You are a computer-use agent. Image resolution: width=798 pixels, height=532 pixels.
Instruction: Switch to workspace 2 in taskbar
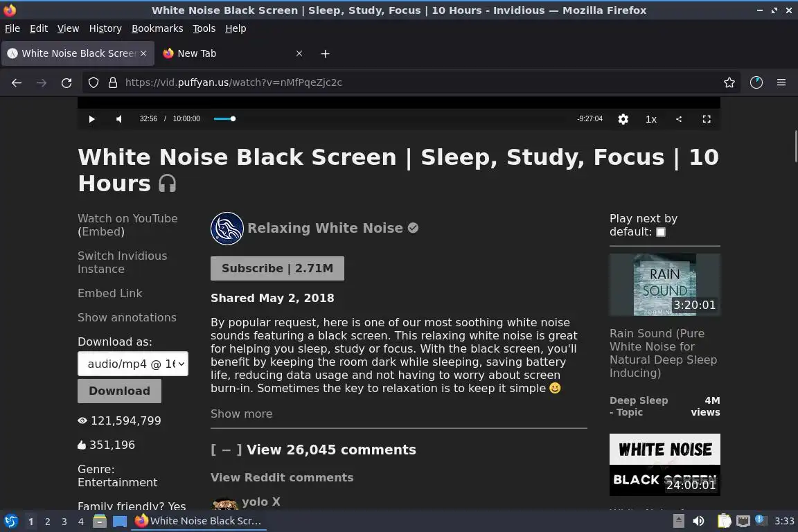pyautogui.click(x=47, y=522)
